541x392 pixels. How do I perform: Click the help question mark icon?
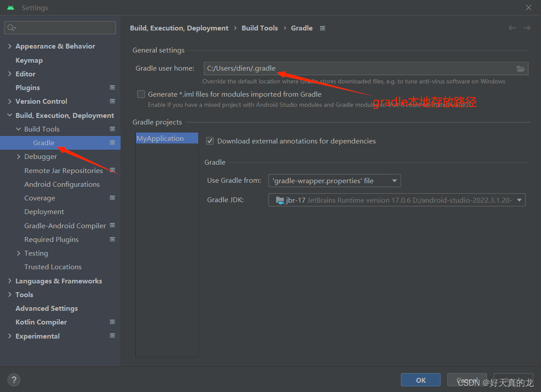14,380
